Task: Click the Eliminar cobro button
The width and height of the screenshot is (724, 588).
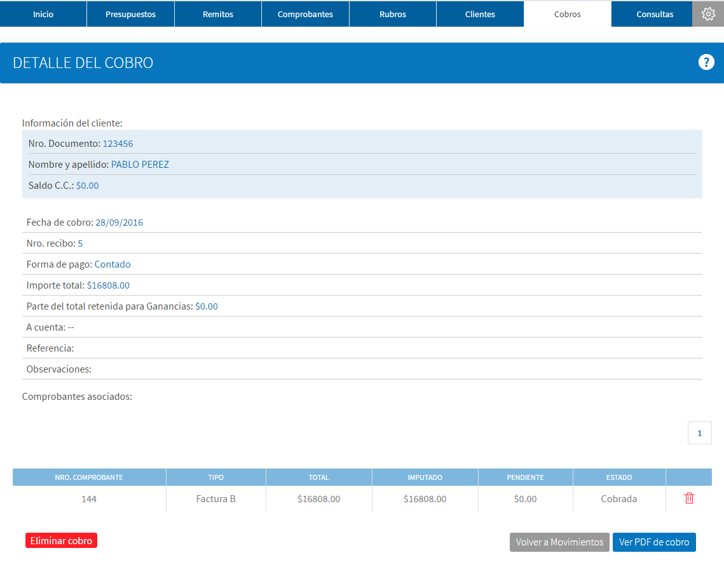Action: coord(62,540)
